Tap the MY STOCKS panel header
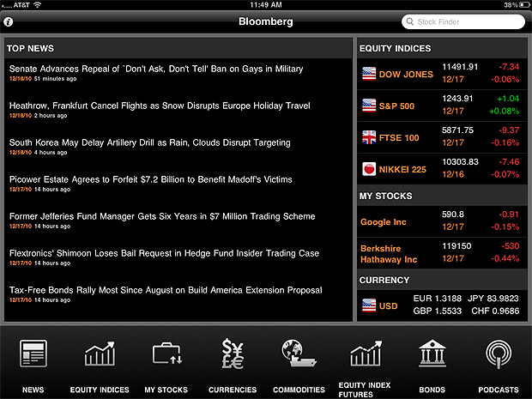This screenshot has height=399, width=532. click(386, 196)
